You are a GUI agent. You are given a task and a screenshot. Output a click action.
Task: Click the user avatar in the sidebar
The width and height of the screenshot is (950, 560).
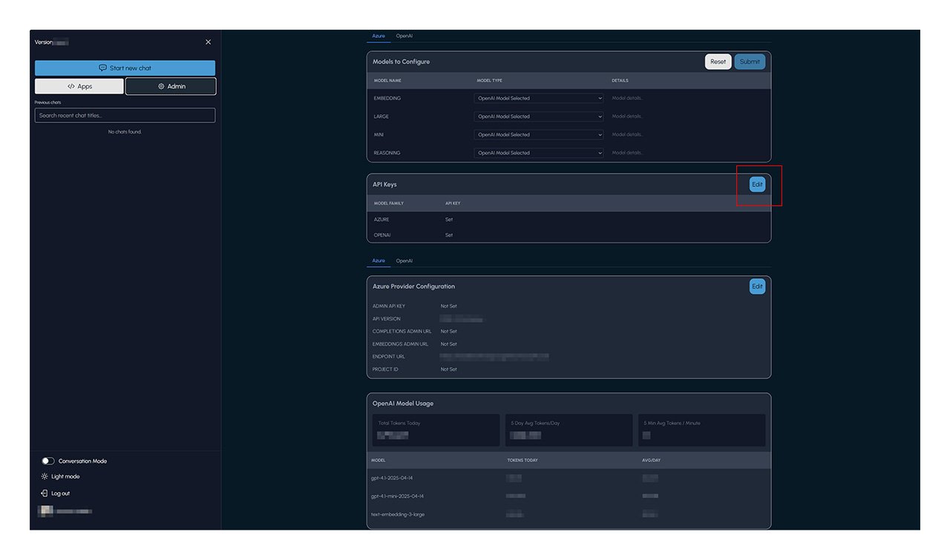pyautogui.click(x=46, y=511)
